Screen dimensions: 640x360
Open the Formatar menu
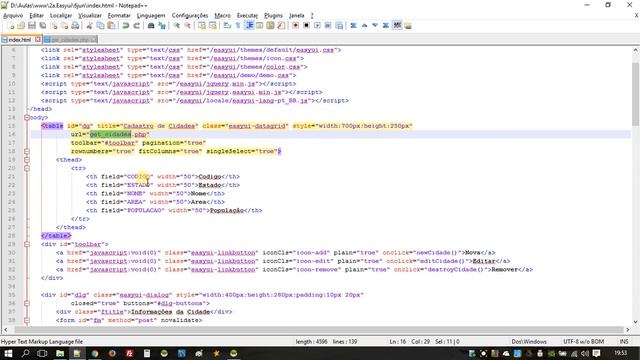(x=119, y=16)
